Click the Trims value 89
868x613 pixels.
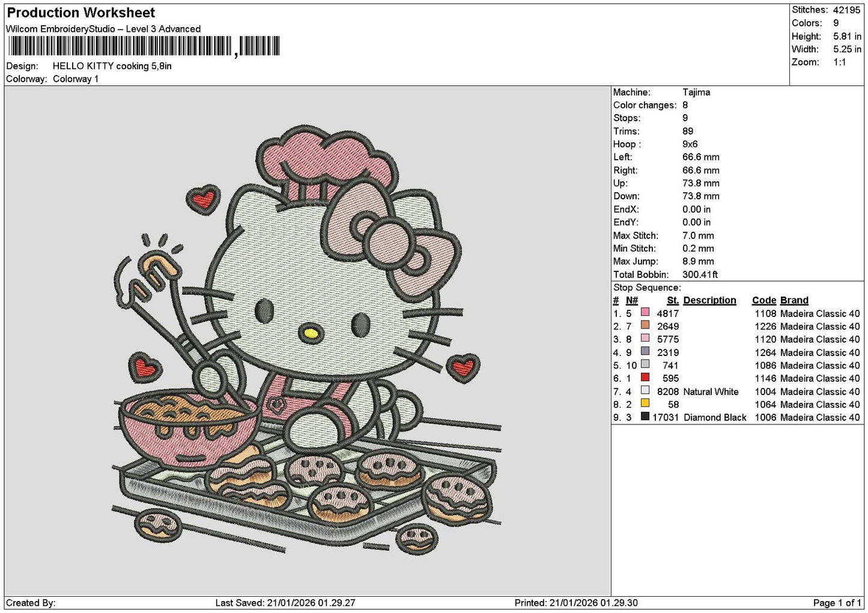(688, 131)
